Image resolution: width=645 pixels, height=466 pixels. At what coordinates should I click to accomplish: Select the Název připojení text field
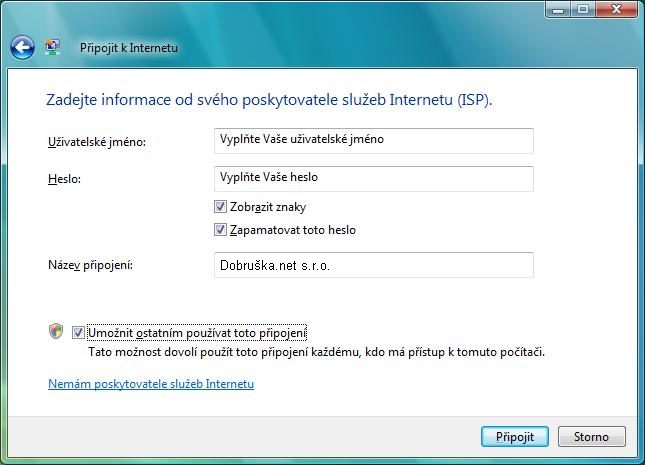point(374,265)
